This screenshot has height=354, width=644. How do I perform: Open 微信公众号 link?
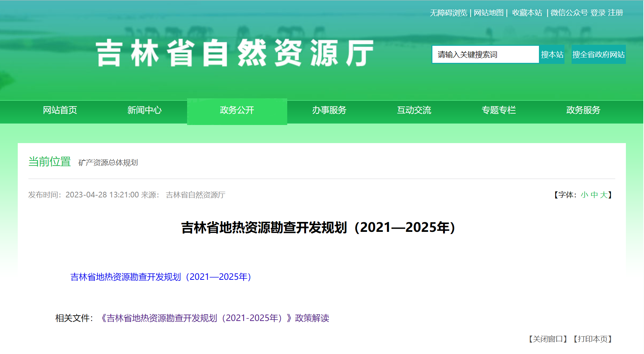pyautogui.click(x=569, y=13)
